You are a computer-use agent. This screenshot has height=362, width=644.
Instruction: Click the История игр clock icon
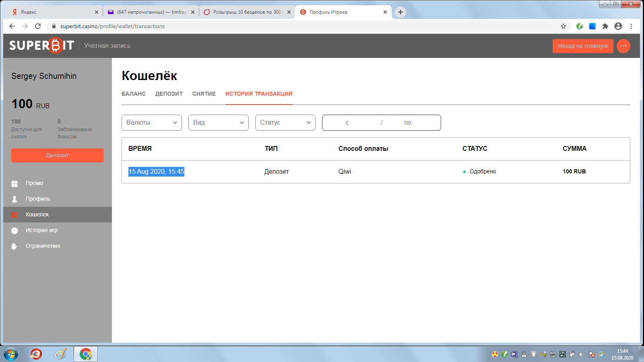point(14,230)
